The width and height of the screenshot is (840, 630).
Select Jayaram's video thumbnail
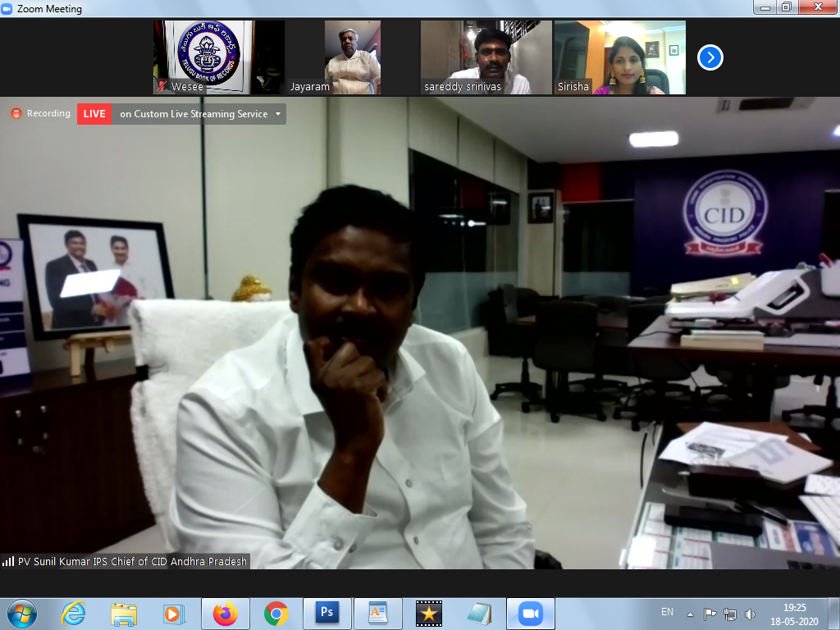click(352, 57)
